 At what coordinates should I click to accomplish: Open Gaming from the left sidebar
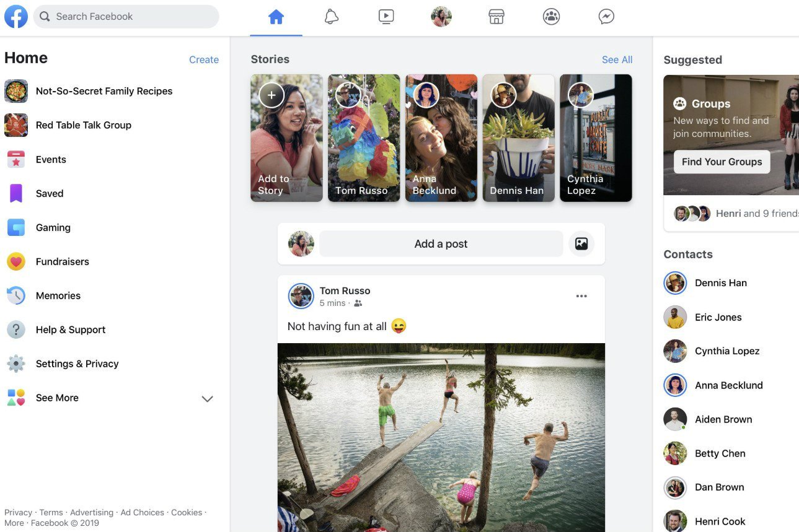pos(53,227)
